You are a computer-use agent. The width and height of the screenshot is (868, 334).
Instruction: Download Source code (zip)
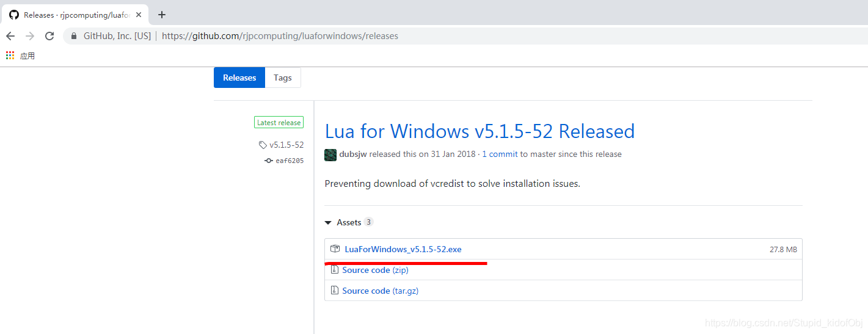375,270
